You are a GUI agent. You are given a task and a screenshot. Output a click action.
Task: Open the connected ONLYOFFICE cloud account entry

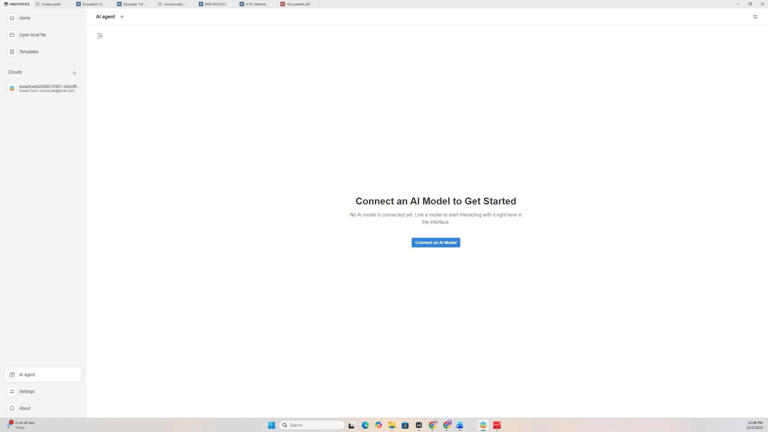43,88
